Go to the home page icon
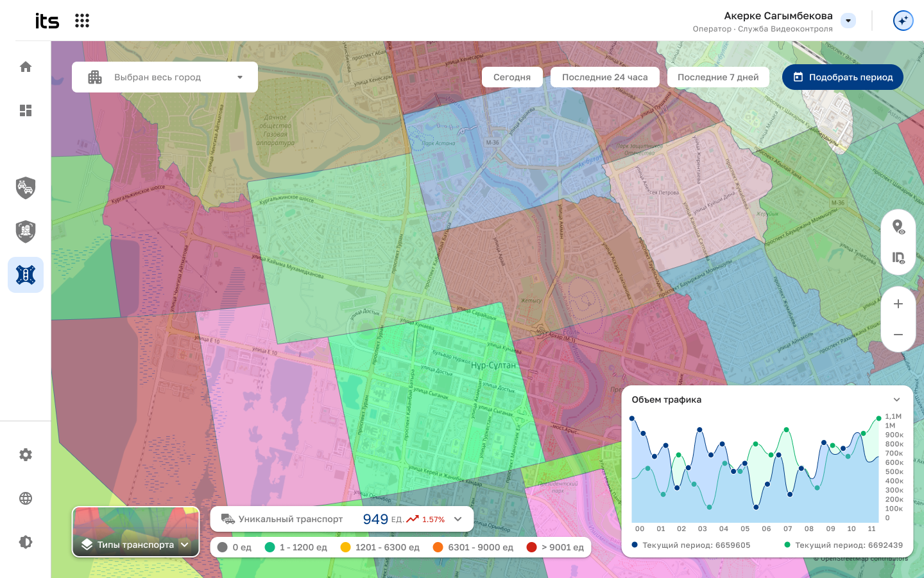 click(26, 67)
